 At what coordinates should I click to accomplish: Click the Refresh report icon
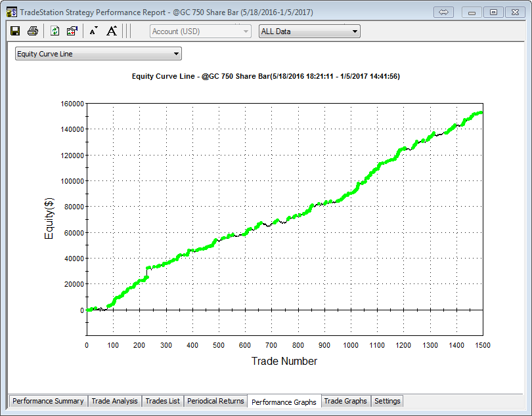[55, 31]
